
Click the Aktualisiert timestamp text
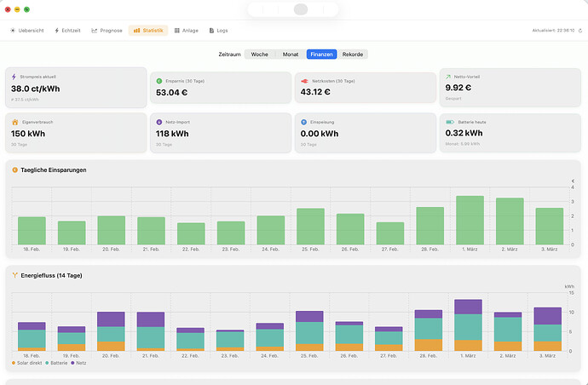click(x=553, y=31)
